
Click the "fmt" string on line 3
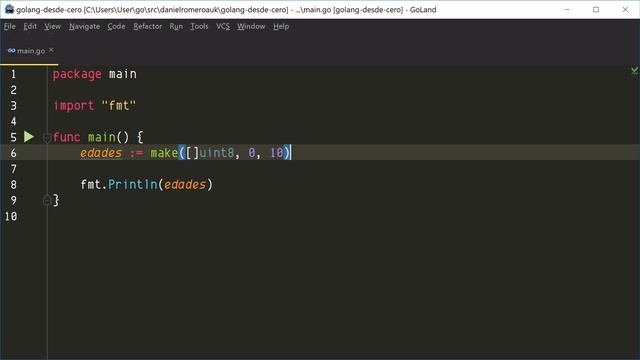coord(118,106)
